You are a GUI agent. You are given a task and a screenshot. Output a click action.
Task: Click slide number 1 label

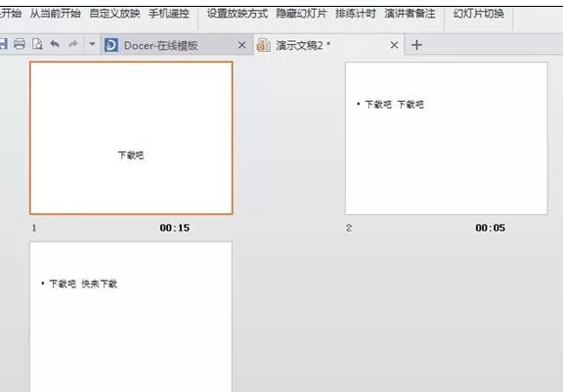click(34, 228)
